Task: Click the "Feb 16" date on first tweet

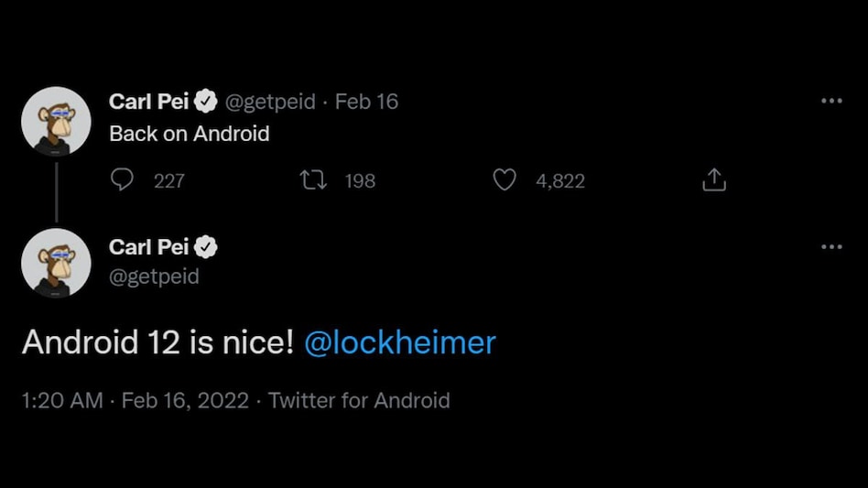Action: (x=366, y=102)
